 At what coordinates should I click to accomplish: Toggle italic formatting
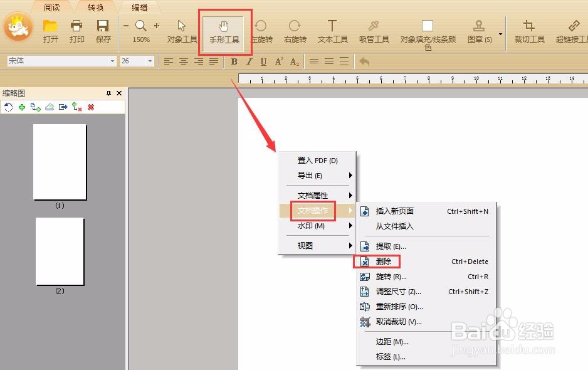coord(249,61)
